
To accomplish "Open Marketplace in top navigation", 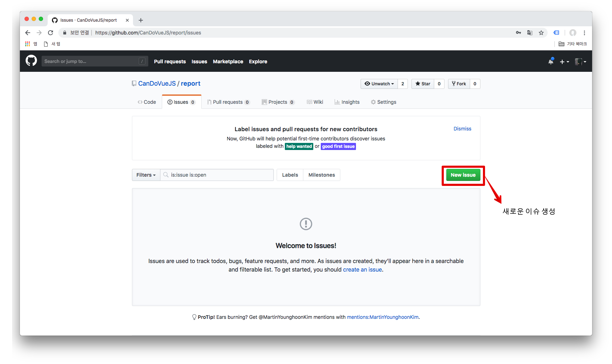I will (228, 61).
